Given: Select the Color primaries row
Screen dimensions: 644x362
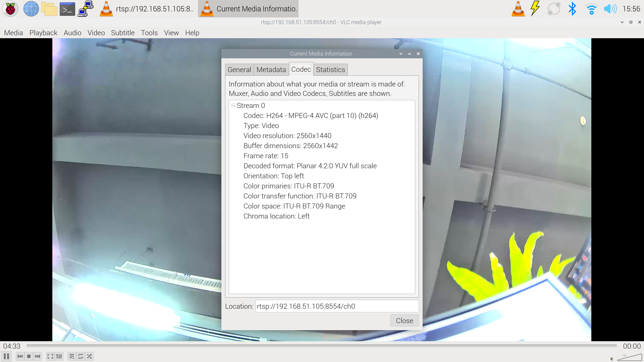Looking at the screenshot, I should click(x=289, y=186).
